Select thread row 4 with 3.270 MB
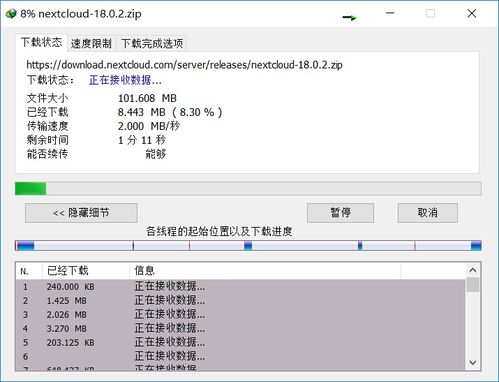 coord(240,329)
